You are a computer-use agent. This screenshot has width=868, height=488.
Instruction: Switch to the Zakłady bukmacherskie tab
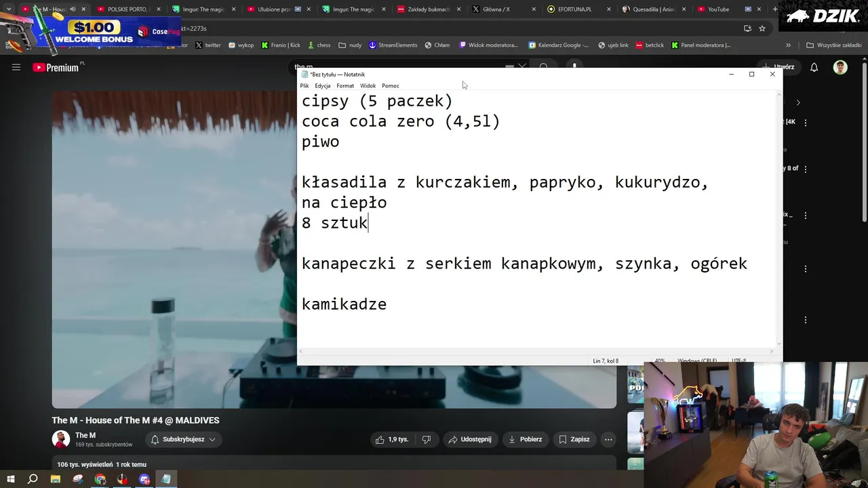click(429, 9)
